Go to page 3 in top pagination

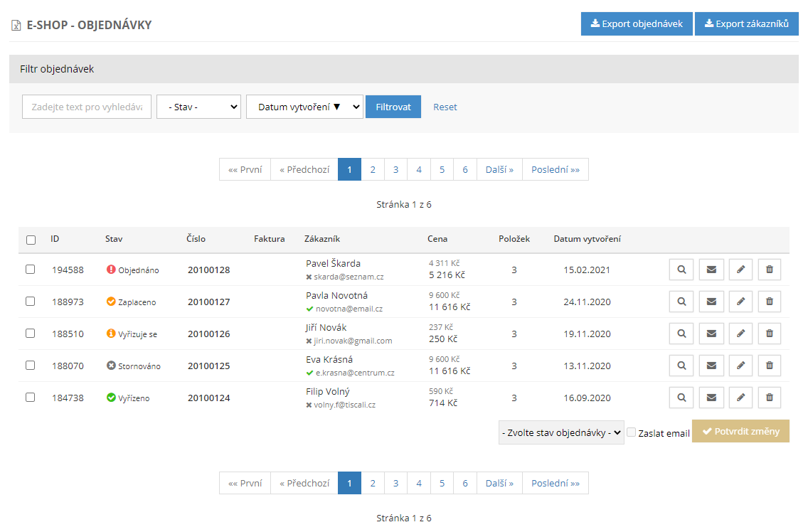(x=395, y=169)
